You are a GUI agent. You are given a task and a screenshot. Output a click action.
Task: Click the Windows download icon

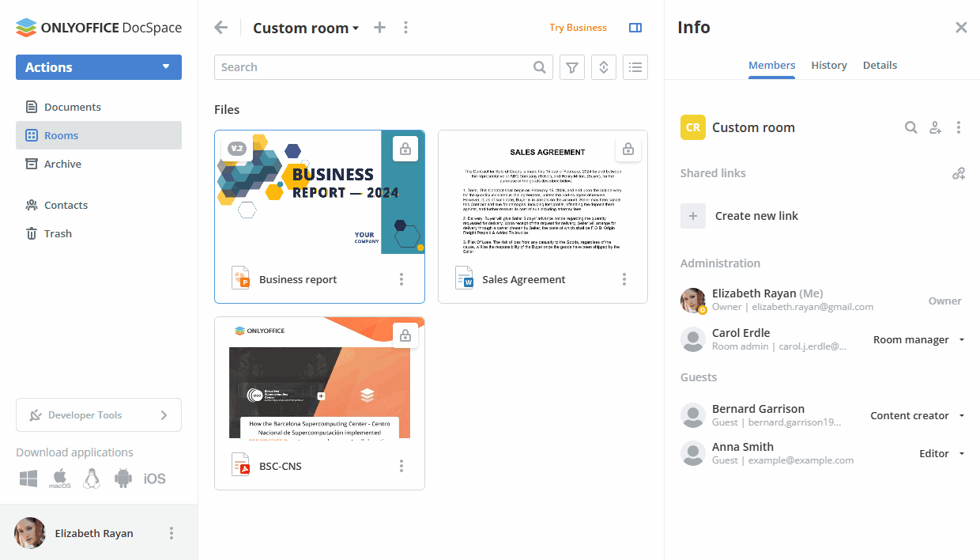[x=29, y=479]
